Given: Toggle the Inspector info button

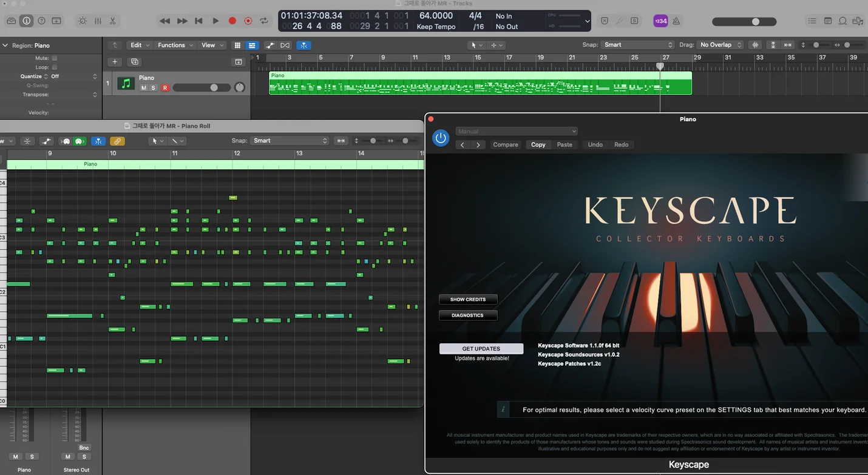Looking at the screenshot, I should [x=27, y=21].
